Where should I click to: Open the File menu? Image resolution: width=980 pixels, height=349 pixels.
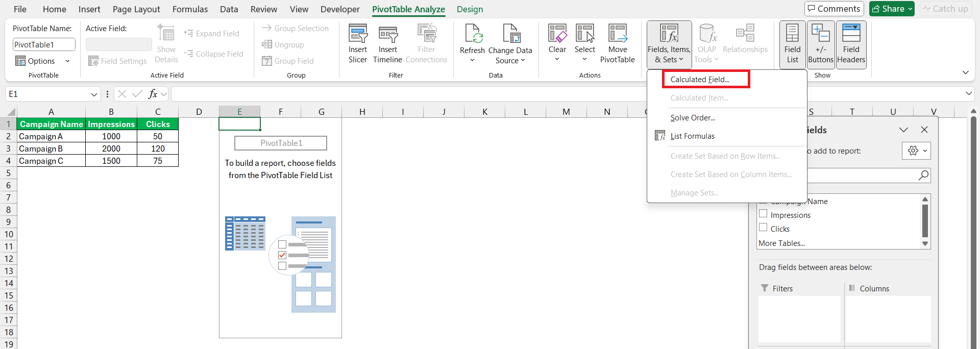click(20, 9)
